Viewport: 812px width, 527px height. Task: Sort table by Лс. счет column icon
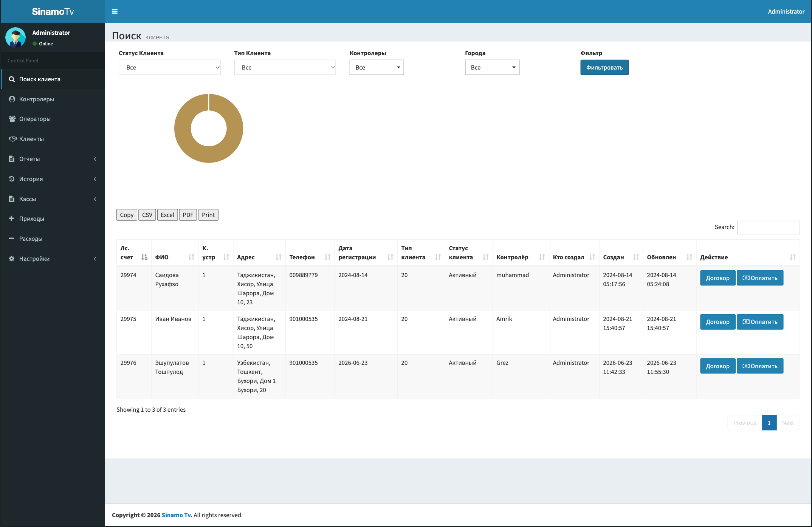pos(144,257)
